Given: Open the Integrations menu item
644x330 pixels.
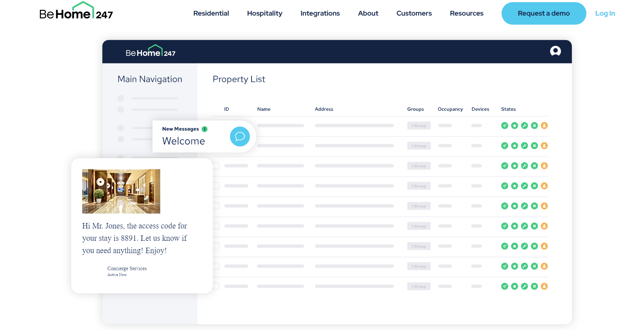Looking at the screenshot, I should pyautogui.click(x=320, y=13).
